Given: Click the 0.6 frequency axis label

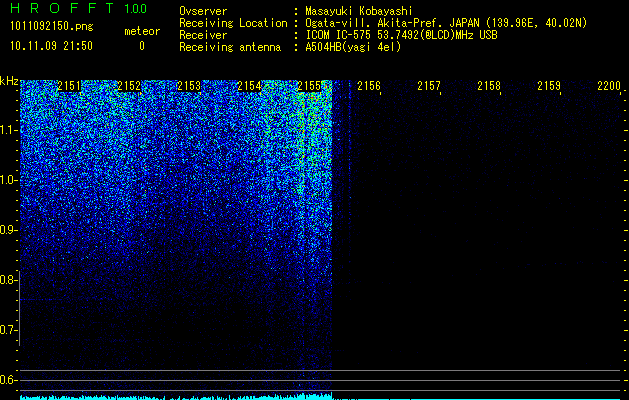Looking at the screenshot, I should 9,380.
